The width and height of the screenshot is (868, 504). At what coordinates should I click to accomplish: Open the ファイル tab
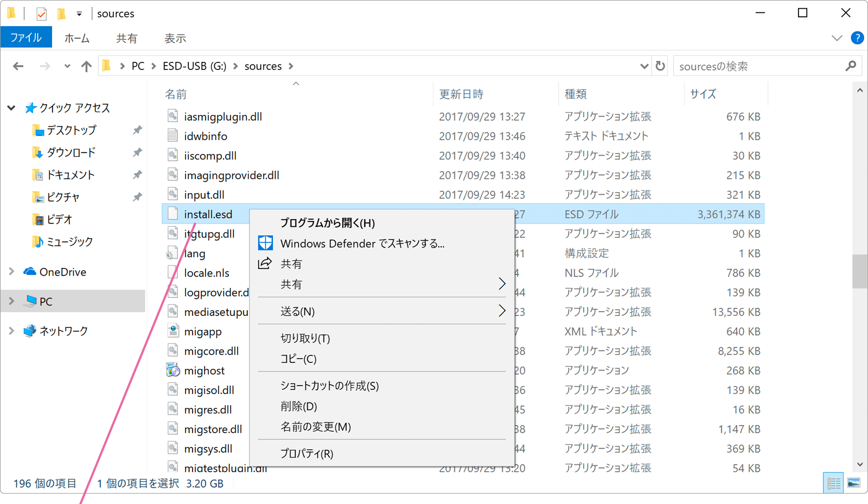pyautogui.click(x=26, y=38)
